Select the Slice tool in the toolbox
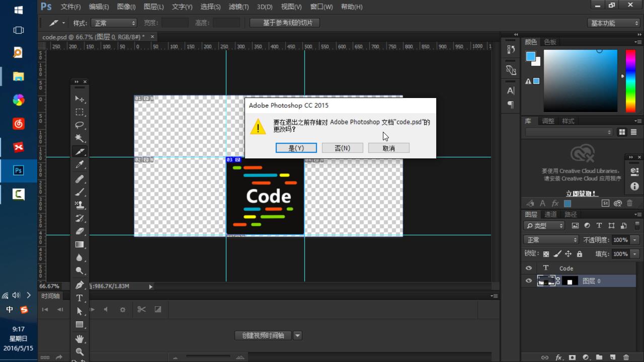This screenshot has height=362, width=644. pyautogui.click(x=79, y=151)
